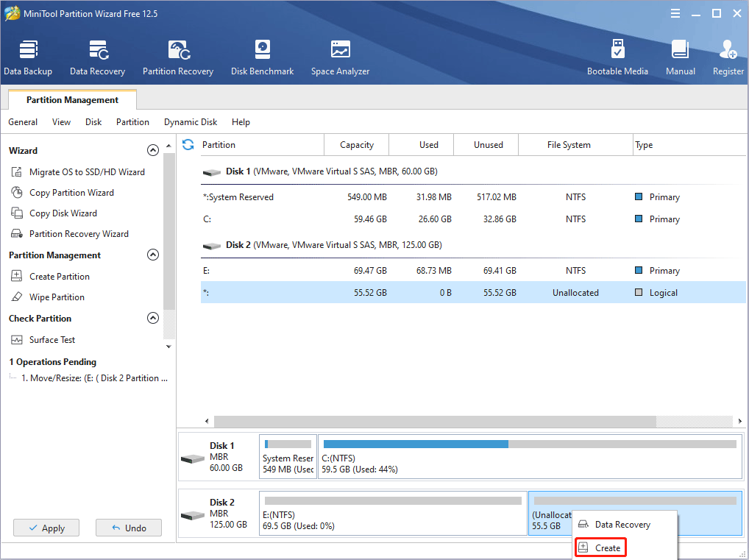
Task: Launch Data Recovery from the top toolbar
Action: pos(97,58)
